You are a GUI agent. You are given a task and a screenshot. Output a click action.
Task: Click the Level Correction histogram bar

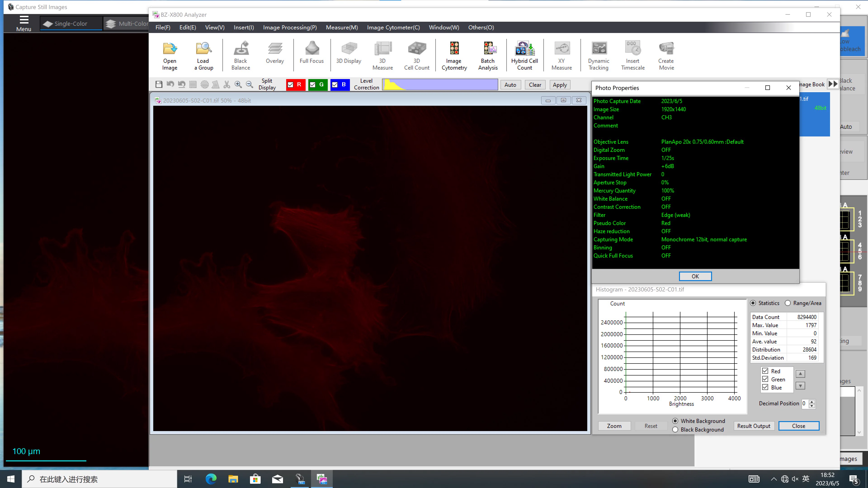coord(440,84)
